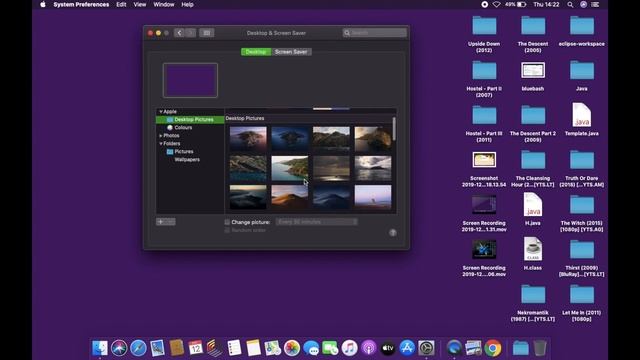This screenshot has width=640, height=360.
Task: Launch FaceTime from the Dock
Action: click(x=330, y=348)
